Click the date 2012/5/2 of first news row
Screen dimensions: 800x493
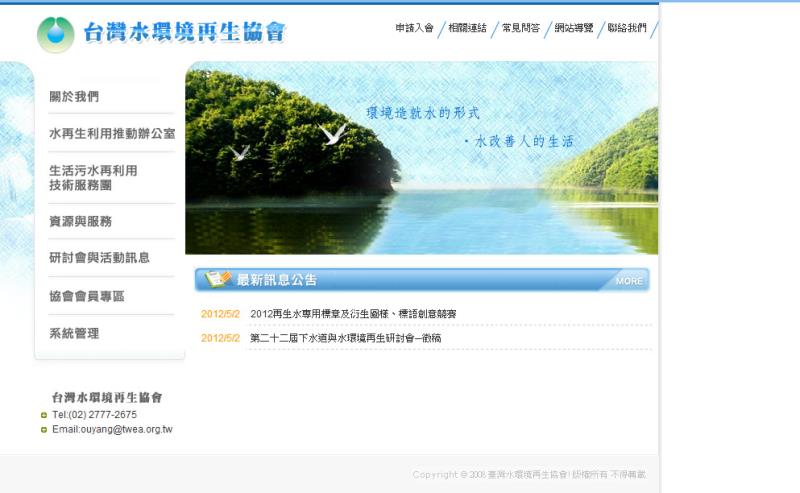pos(220,314)
